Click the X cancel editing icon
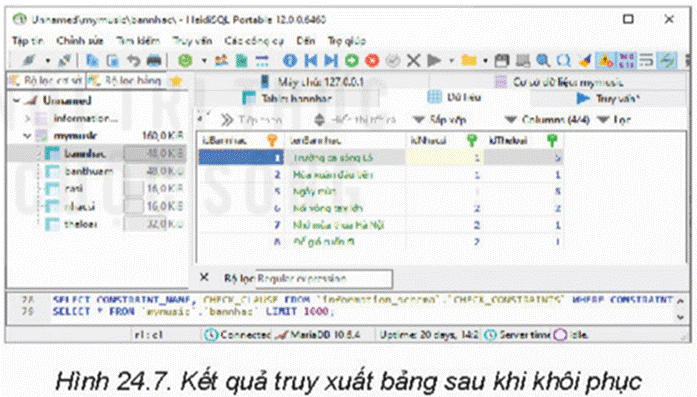697x397 pixels. pyautogui.click(x=413, y=60)
